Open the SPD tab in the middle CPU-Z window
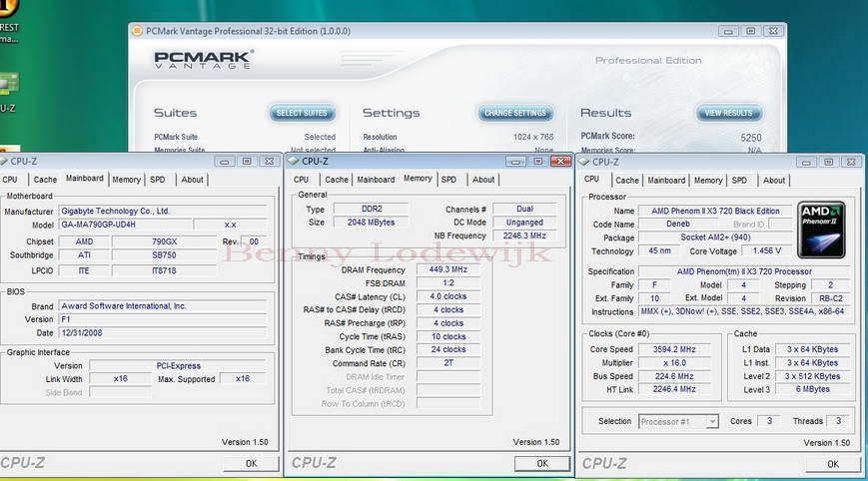The image size is (868, 481). point(448,180)
